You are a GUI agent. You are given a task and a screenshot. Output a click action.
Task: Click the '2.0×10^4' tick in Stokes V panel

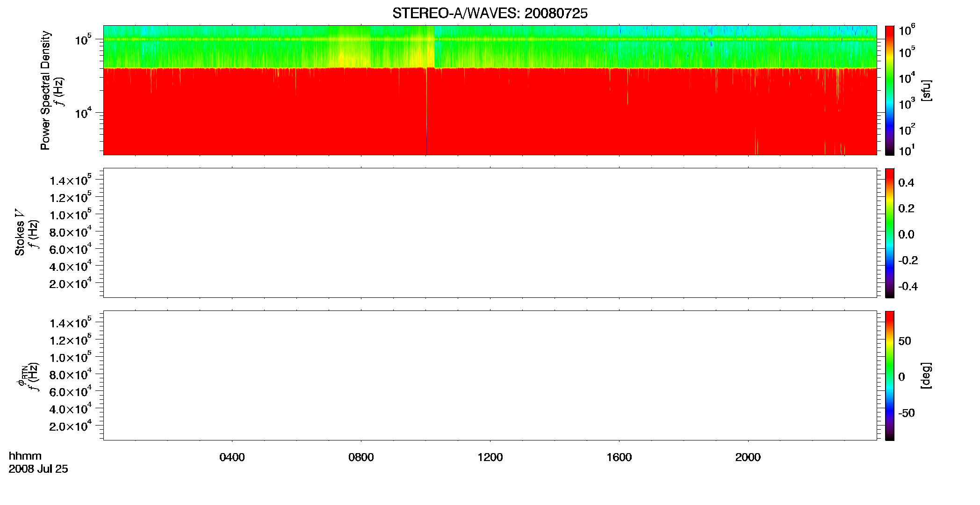71,283
